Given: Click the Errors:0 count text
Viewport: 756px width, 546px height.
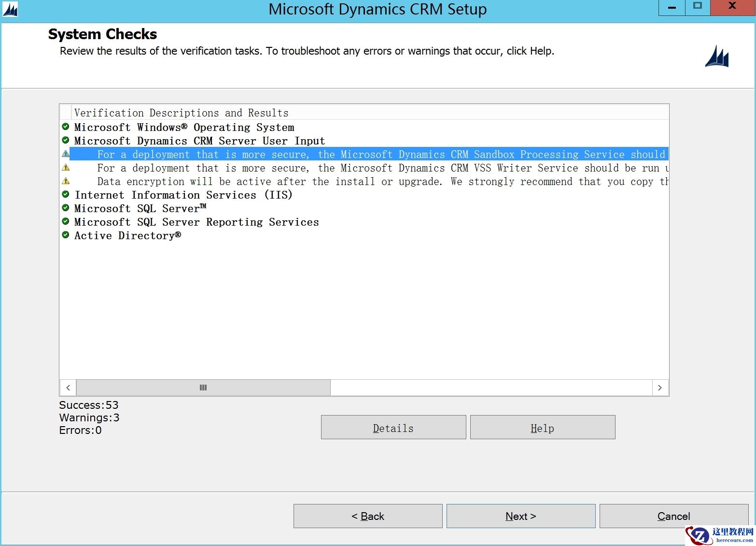Looking at the screenshot, I should 81,430.
